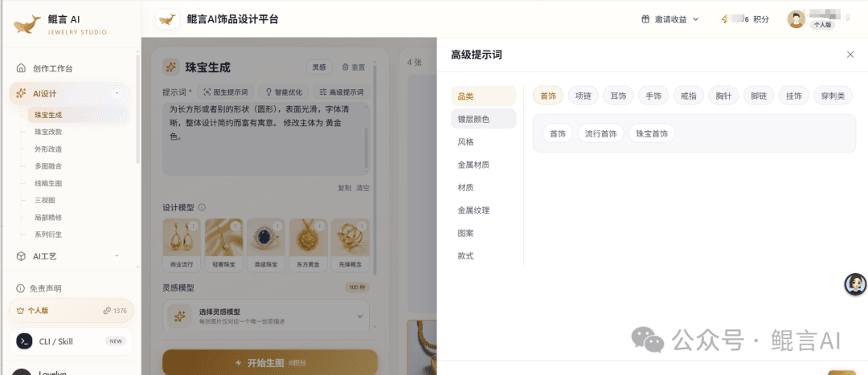Select the 胸针 category chip

pyautogui.click(x=723, y=96)
